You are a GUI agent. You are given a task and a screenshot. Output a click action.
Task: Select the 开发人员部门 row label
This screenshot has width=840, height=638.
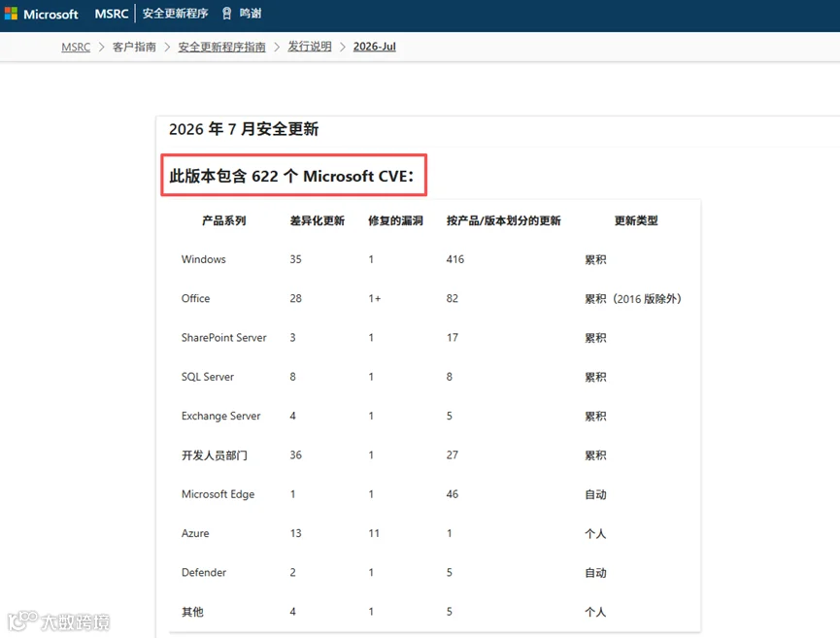click(215, 455)
